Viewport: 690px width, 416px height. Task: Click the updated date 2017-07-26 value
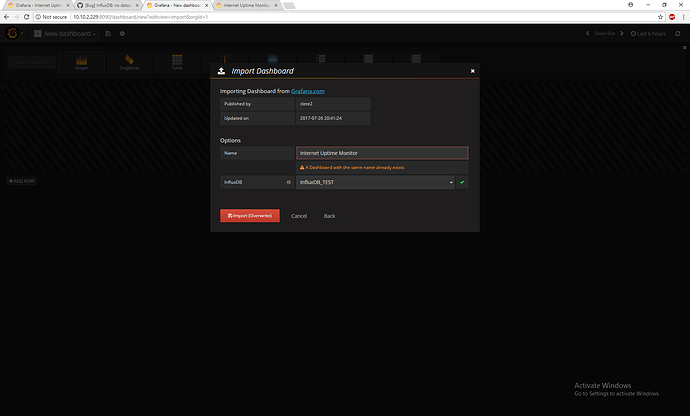[321, 118]
